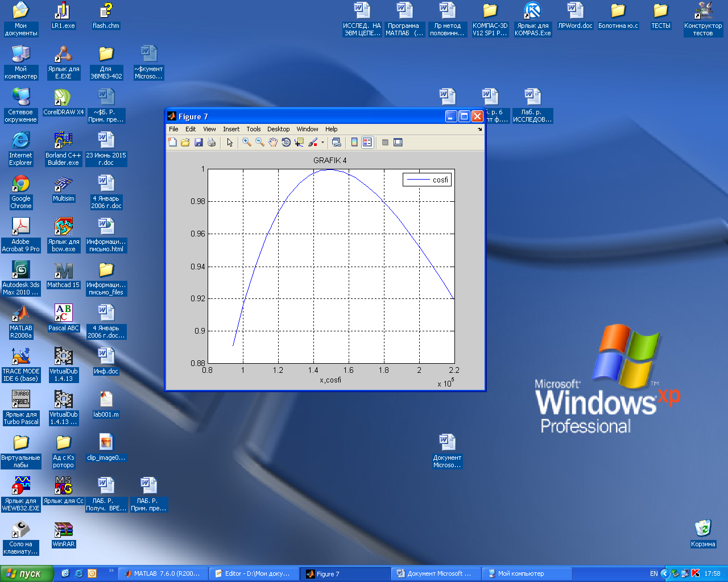Select the Rotate 3D tool
This screenshot has height=582, width=728.
pyautogui.click(x=286, y=142)
